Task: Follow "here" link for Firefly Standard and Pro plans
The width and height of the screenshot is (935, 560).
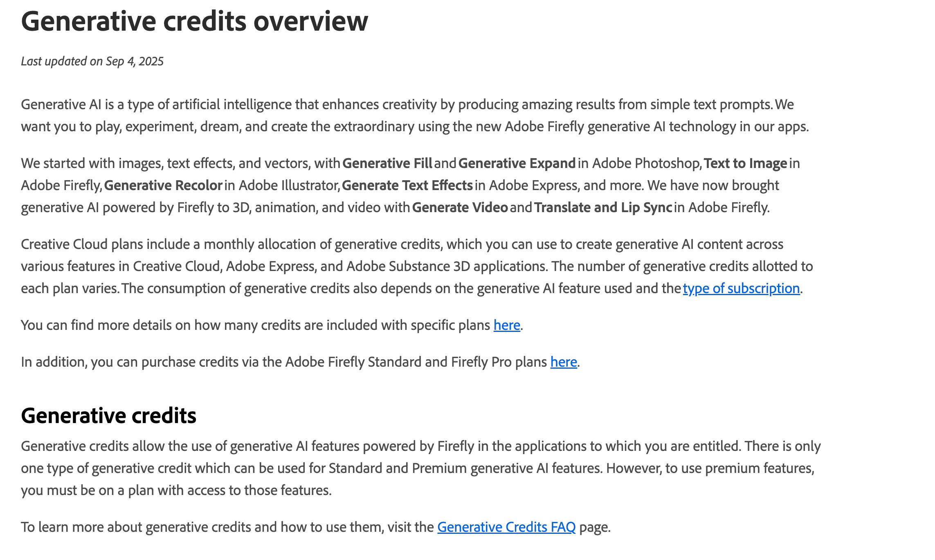Action: point(564,362)
